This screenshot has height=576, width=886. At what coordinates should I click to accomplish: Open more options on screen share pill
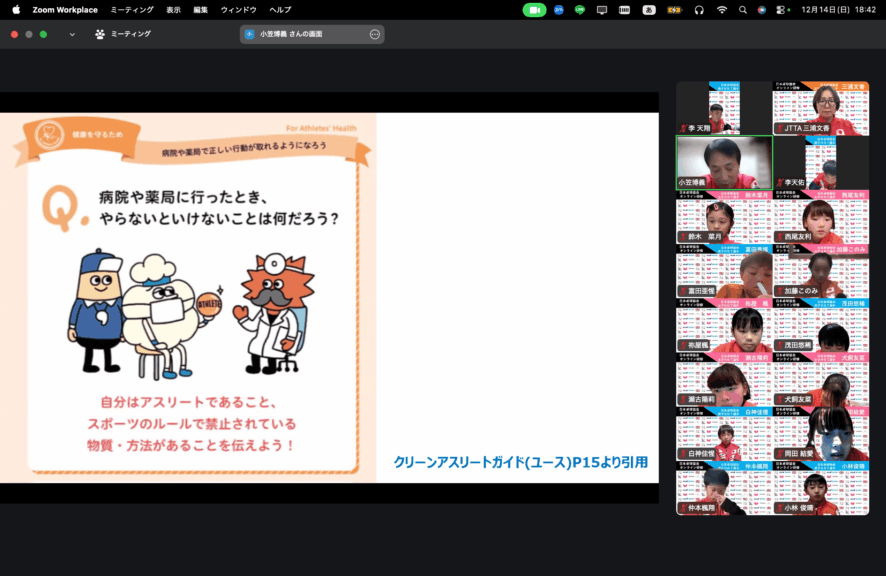click(375, 34)
